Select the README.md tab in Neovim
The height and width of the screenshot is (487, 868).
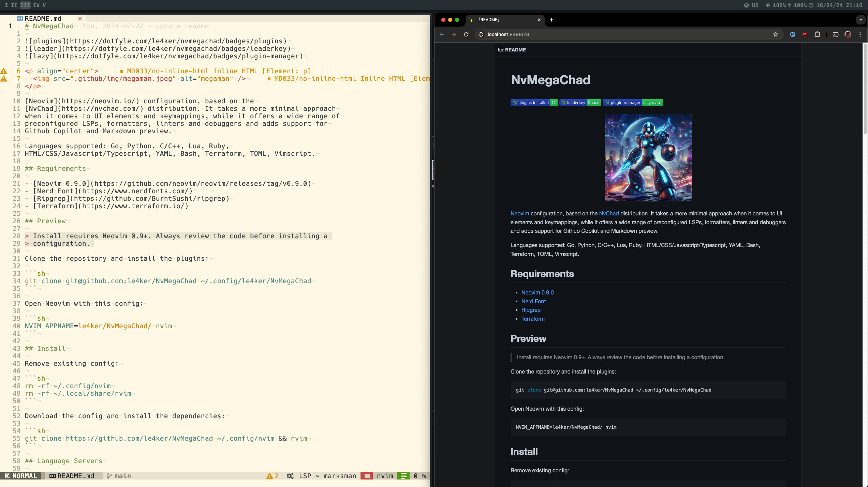click(x=43, y=19)
